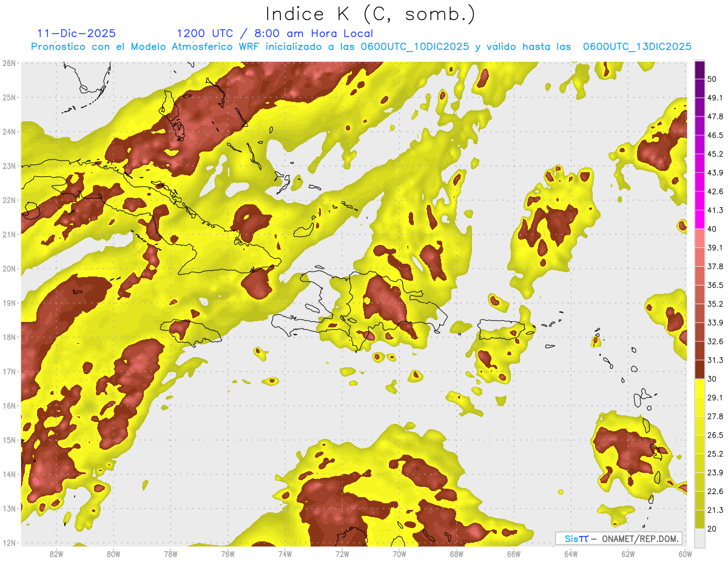Click the colorbar value "23.9"
Image resolution: width=728 pixels, height=562 pixels.
715,473
